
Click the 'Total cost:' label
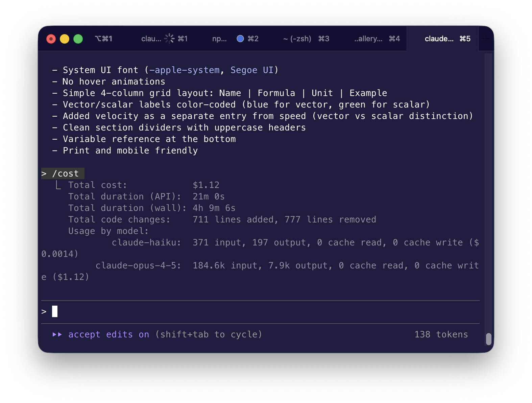coord(97,185)
